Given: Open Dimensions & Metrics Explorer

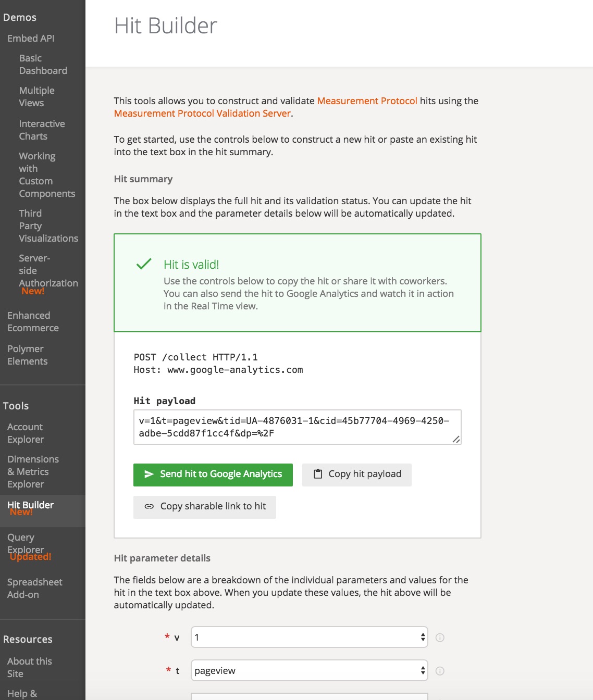Looking at the screenshot, I should [x=33, y=472].
